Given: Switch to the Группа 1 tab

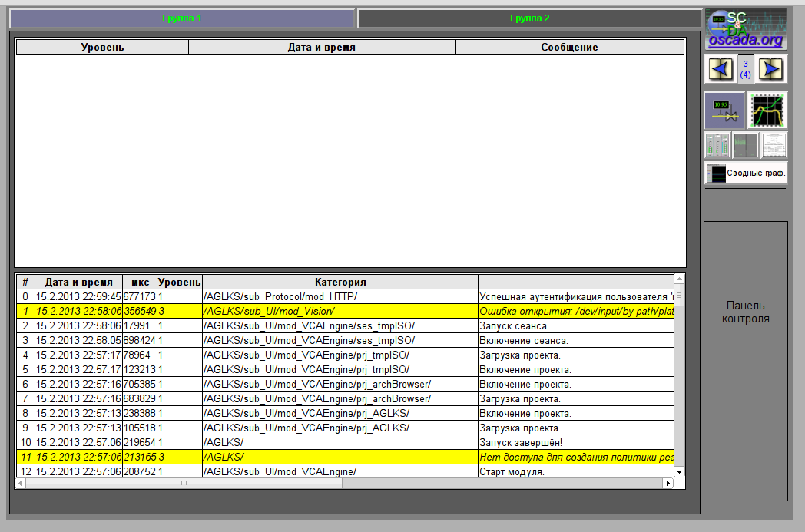Looking at the screenshot, I should pos(181,18).
